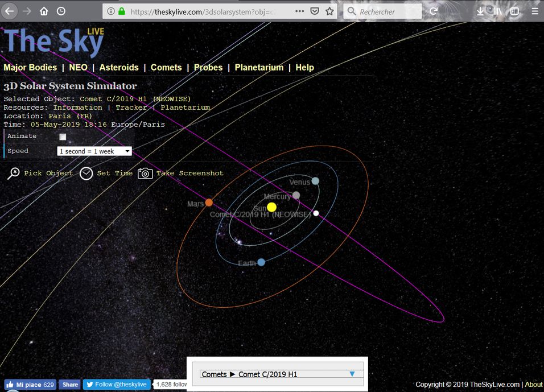Click the Take Screenshot camera icon
The image size is (544, 392).
[146, 174]
